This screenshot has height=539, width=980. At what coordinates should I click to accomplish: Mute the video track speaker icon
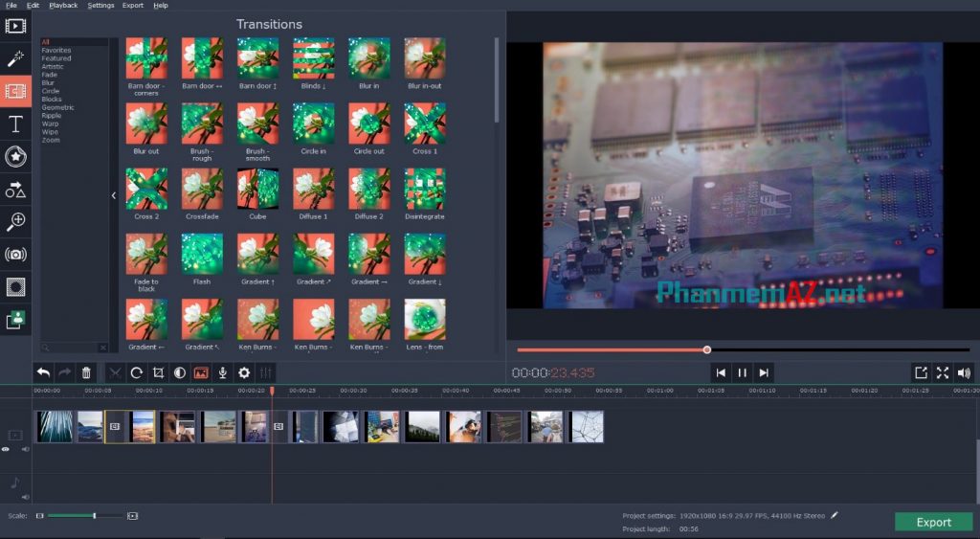coord(26,449)
